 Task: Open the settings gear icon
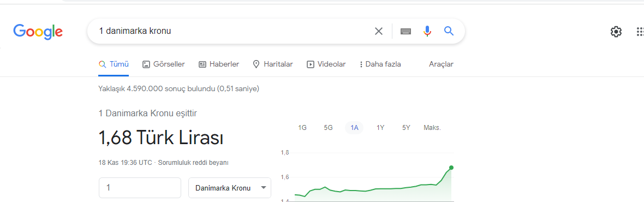pos(616,32)
